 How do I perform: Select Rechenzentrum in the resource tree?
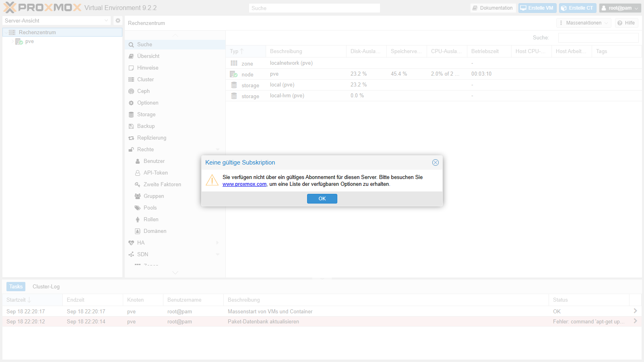pos(62,32)
